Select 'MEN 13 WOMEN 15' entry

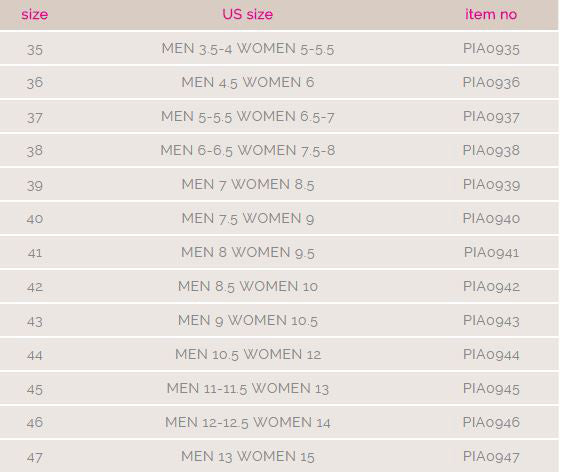(248, 457)
